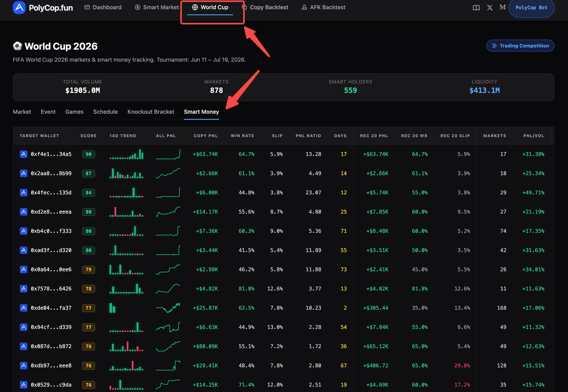The image size is (568, 392).
Task: Click wallet icon for 0xb4c0...f333
Action: point(24,231)
